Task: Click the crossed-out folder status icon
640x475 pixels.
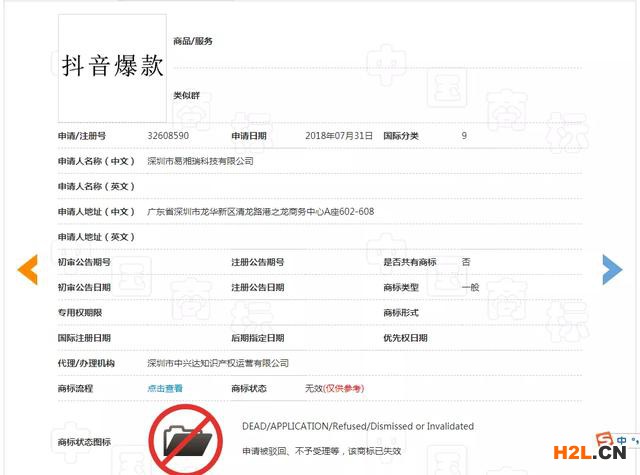Action: click(x=186, y=440)
